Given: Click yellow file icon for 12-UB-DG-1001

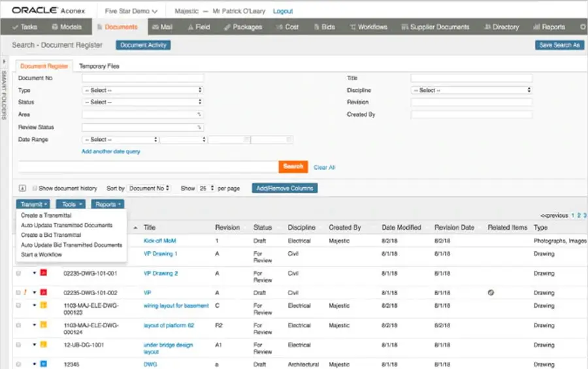Looking at the screenshot, I should (44, 344).
